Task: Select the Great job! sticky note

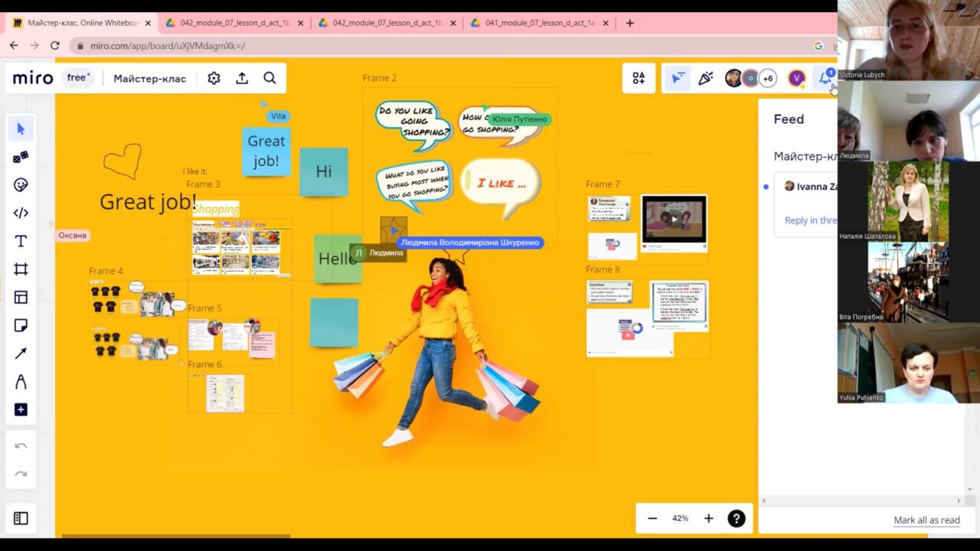Action: (x=266, y=151)
